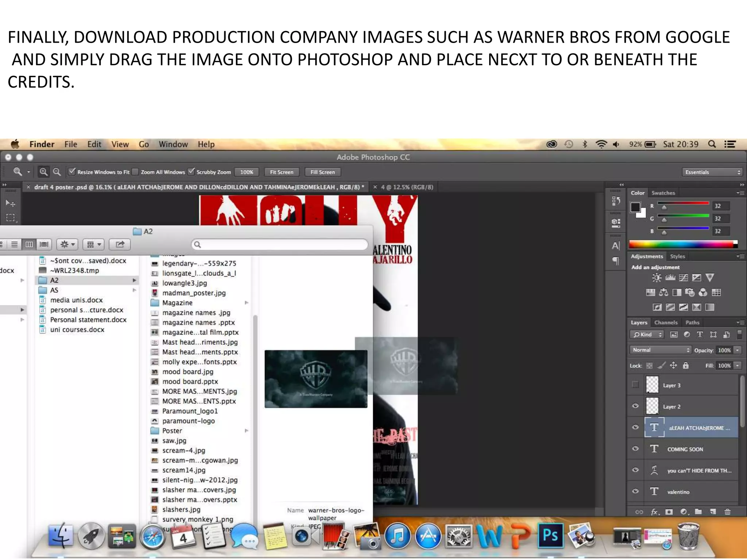Toggle Resize Windows to Fit checkbox
The height and width of the screenshot is (560, 747).
72,171
